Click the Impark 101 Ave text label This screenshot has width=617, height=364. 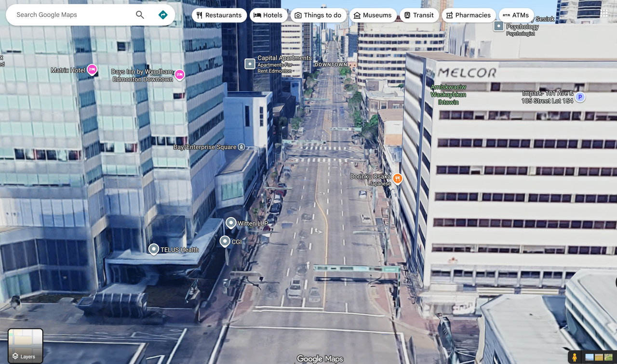tap(548, 97)
